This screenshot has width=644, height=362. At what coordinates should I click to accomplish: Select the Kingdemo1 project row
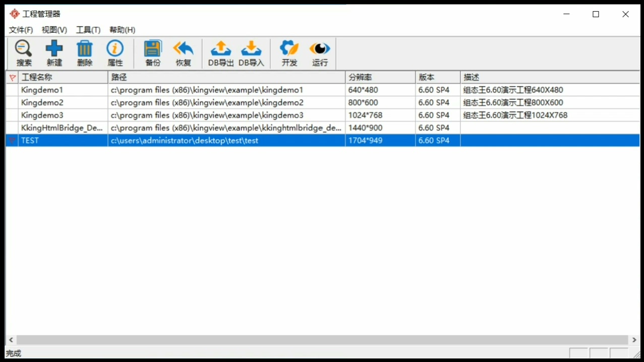pyautogui.click(x=323, y=90)
